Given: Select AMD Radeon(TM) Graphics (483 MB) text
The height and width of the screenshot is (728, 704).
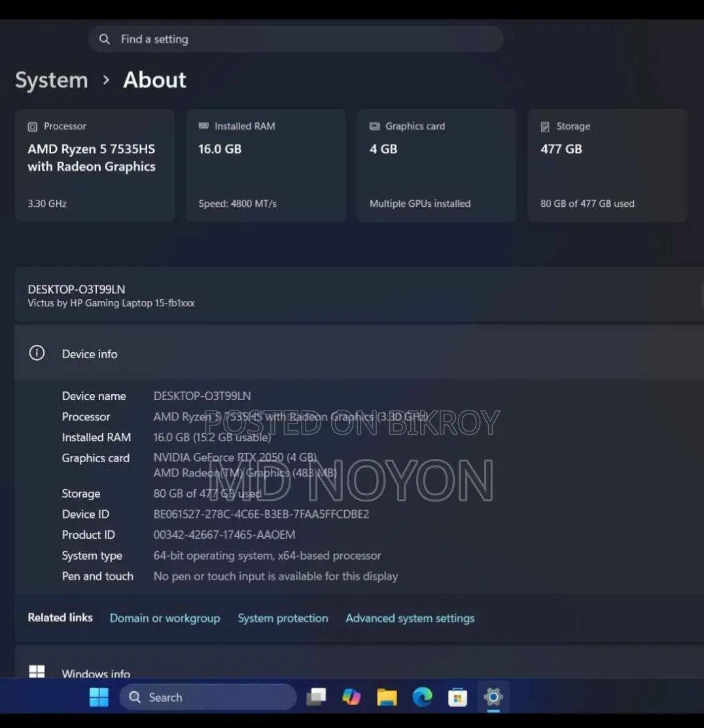Looking at the screenshot, I should (x=245, y=473).
